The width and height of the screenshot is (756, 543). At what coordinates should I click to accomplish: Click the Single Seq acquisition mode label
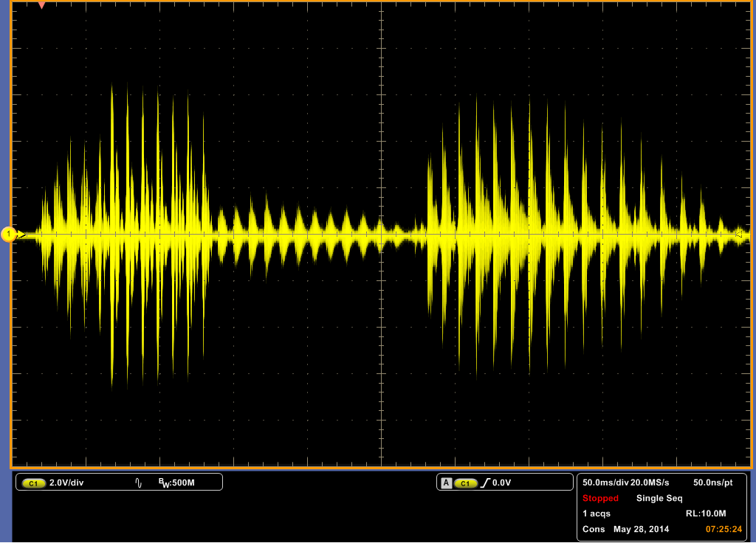[659, 498]
